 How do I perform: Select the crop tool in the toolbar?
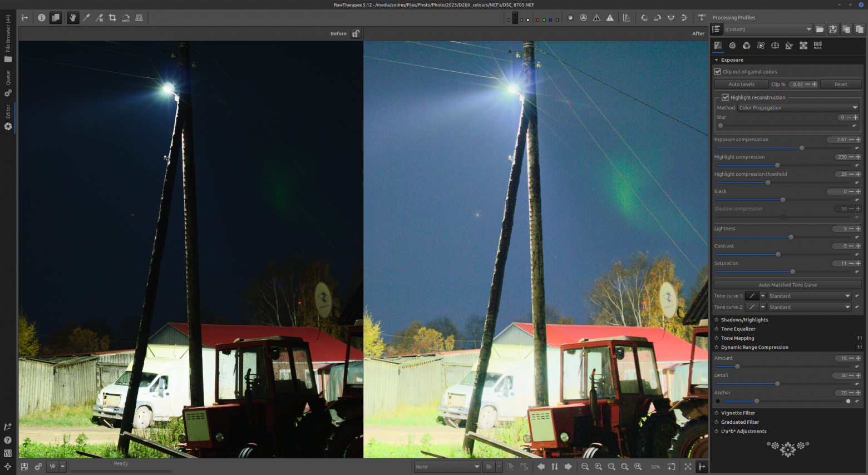point(112,18)
